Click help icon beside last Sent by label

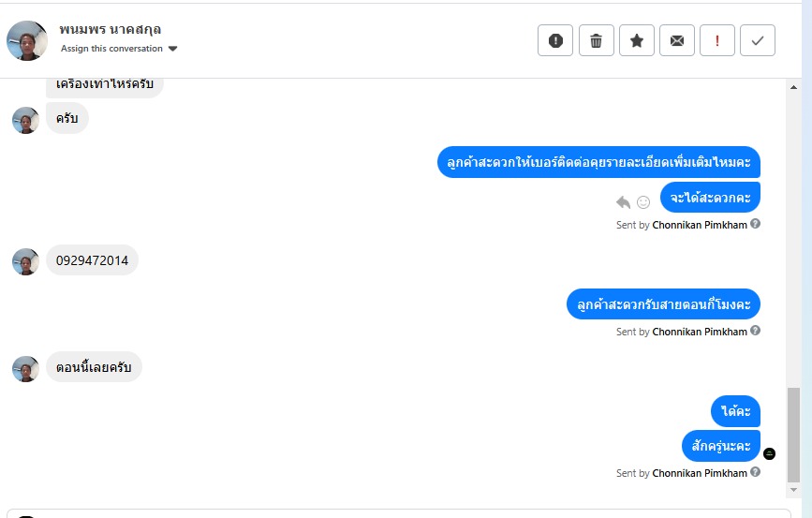[756, 472]
